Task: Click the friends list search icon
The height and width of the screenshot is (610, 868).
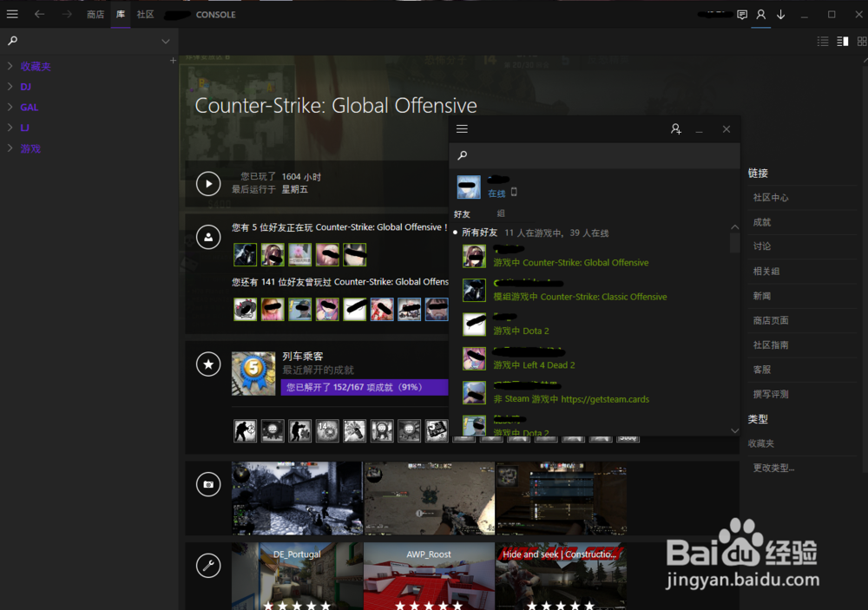Action: [463, 155]
